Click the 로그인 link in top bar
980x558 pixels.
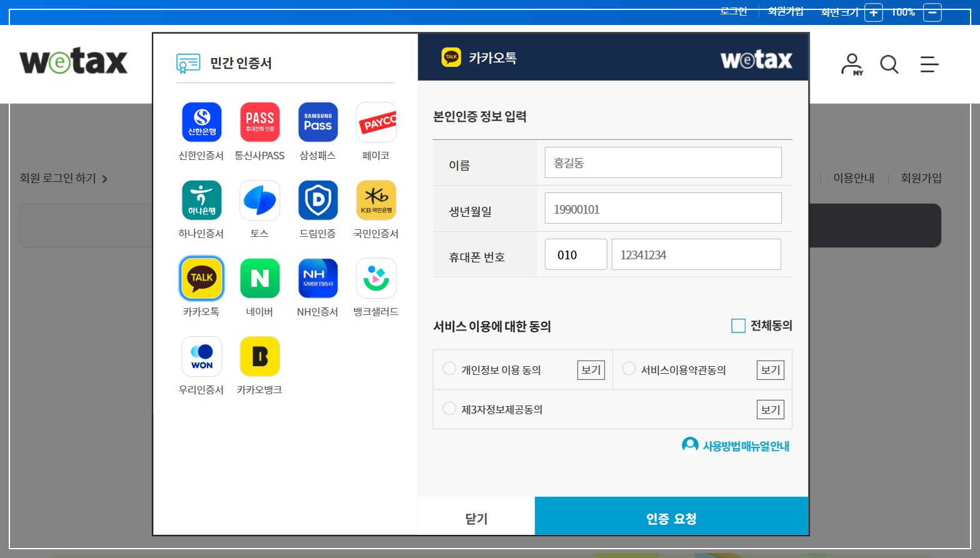pyautogui.click(x=734, y=11)
